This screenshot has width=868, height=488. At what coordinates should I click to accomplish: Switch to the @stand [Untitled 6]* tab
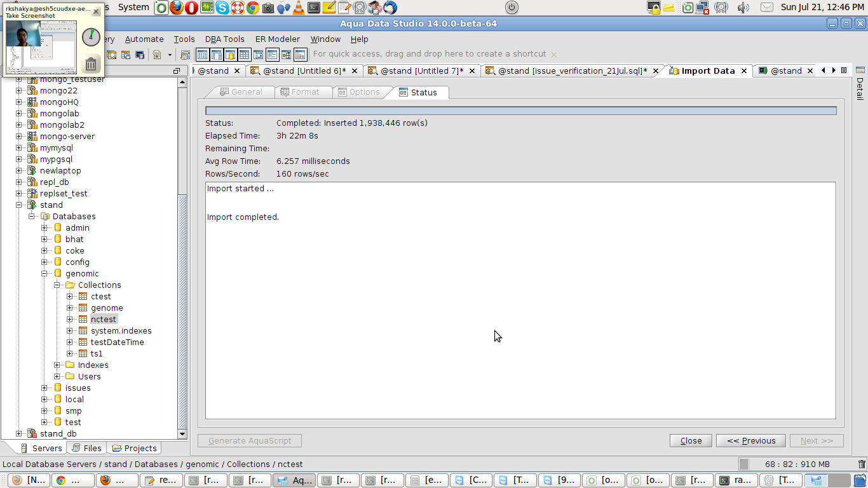pyautogui.click(x=304, y=71)
